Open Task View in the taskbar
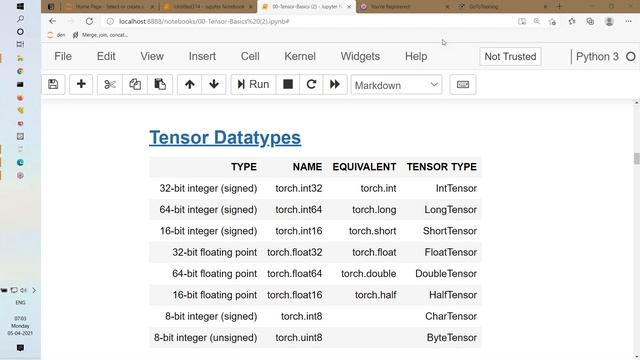Screen dimensions: 640x360 [20, 44]
